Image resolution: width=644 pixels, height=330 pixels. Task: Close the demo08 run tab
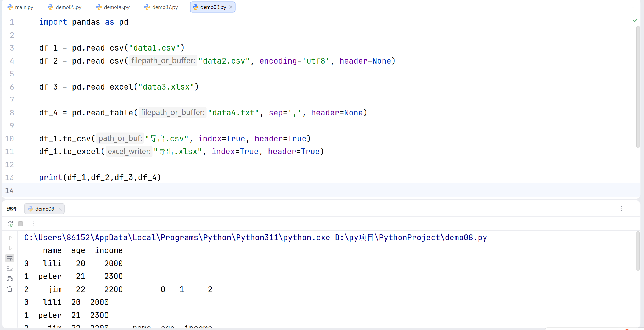click(x=60, y=209)
